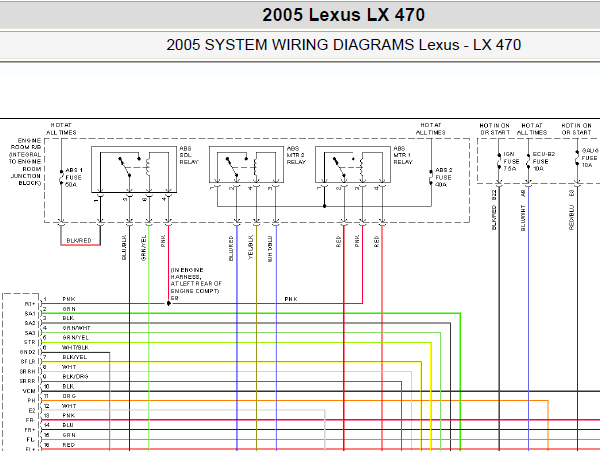This screenshot has height=451, width=600.
Task: Click the 'IGN FUSE 7.5A' label
Action: [x=511, y=161]
